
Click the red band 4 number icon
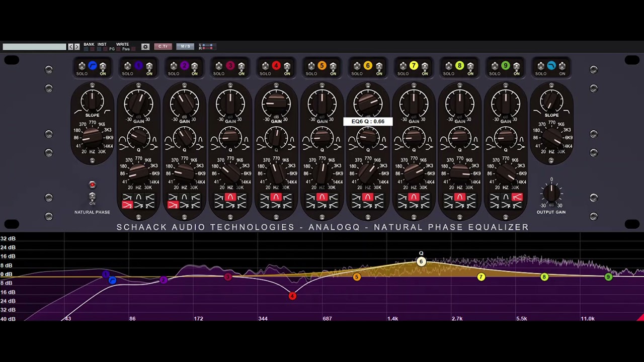[x=276, y=66]
